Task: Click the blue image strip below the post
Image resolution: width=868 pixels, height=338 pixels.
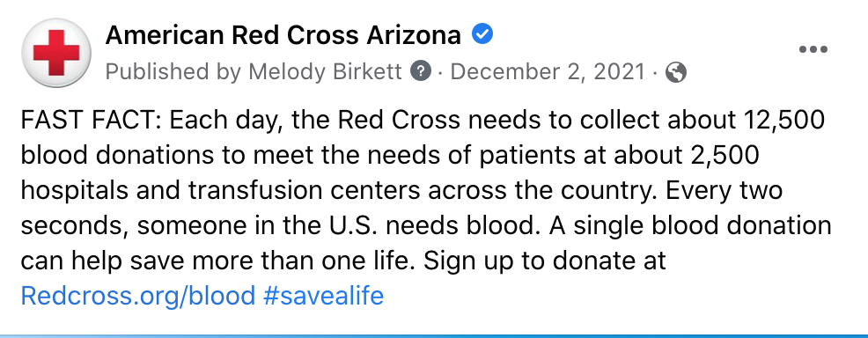Action: tap(434, 335)
